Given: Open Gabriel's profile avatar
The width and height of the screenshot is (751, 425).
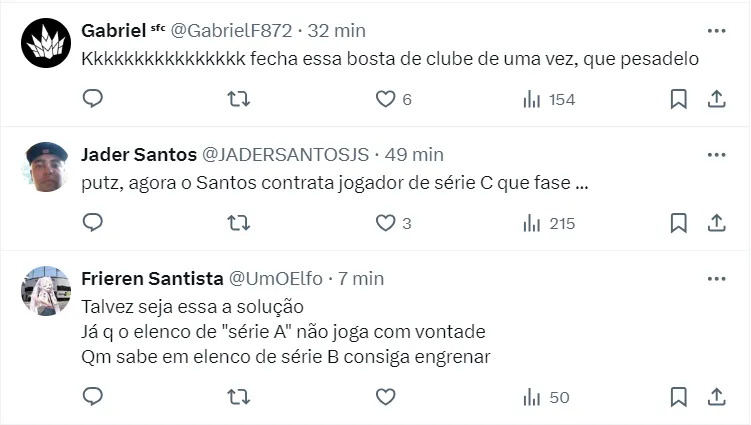Looking at the screenshot, I should click(45, 43).
